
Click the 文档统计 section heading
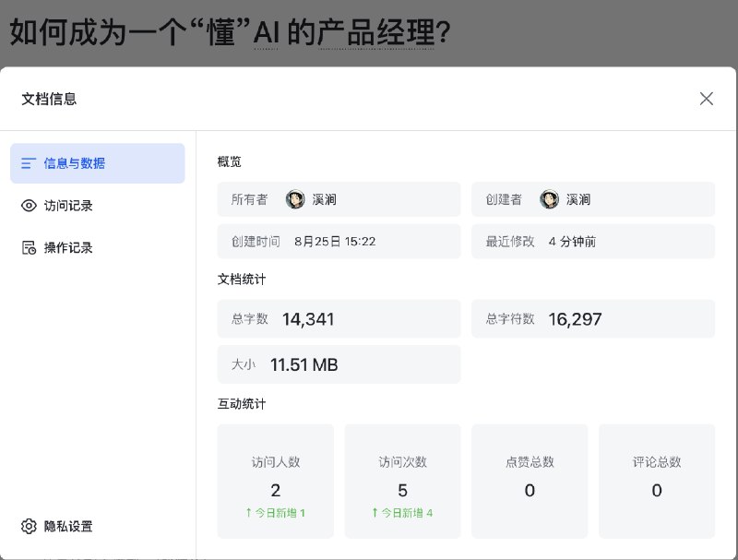point(242,279)
